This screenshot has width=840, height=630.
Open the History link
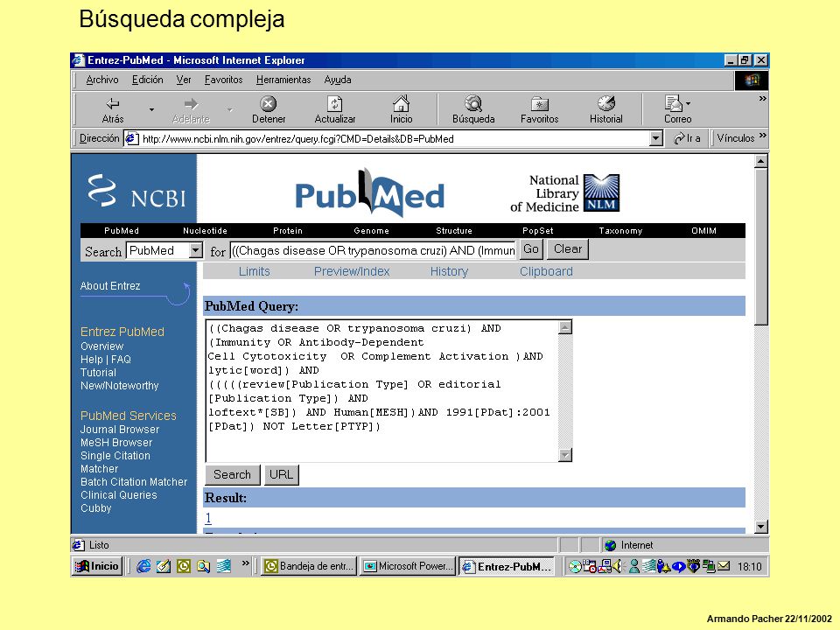pyautogui.click(x=449, y=271)
